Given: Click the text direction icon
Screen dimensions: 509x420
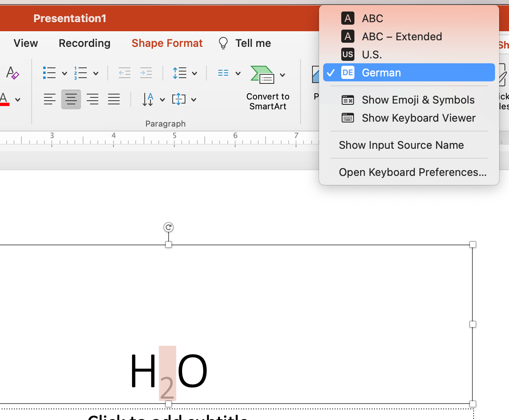Looking at the screenshot, I should point(148,99).
